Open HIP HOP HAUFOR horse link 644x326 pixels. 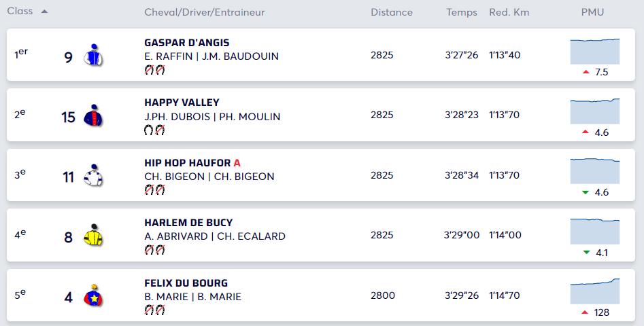tap(188, 163)
